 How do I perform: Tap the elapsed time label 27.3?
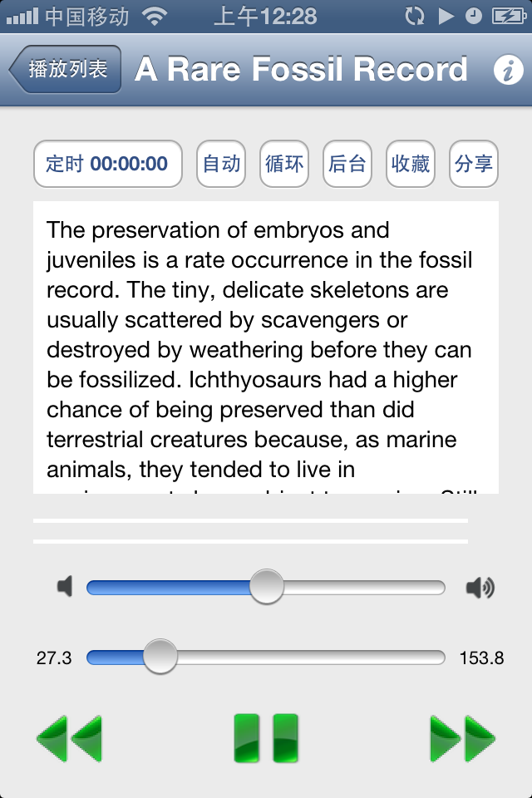pyautogui.click(x=54, y=658)
